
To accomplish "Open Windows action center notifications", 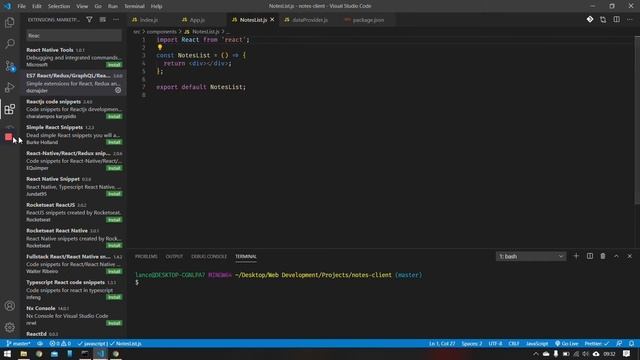I will pos(627,353).
